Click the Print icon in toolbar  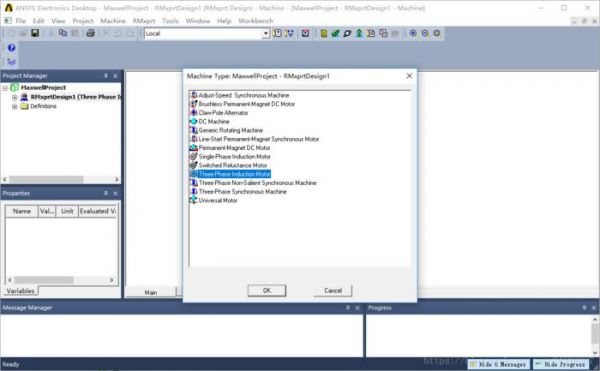(x=90, y=33)
